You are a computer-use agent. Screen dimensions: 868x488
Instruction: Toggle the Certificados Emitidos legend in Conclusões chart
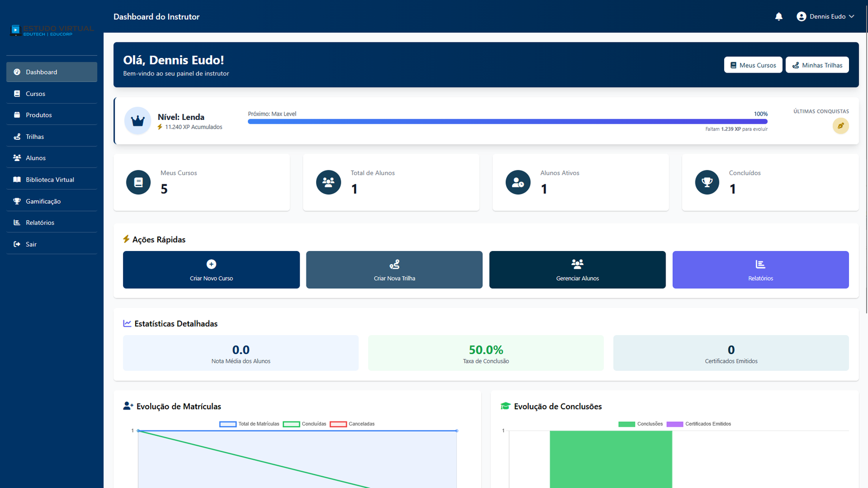699,423
